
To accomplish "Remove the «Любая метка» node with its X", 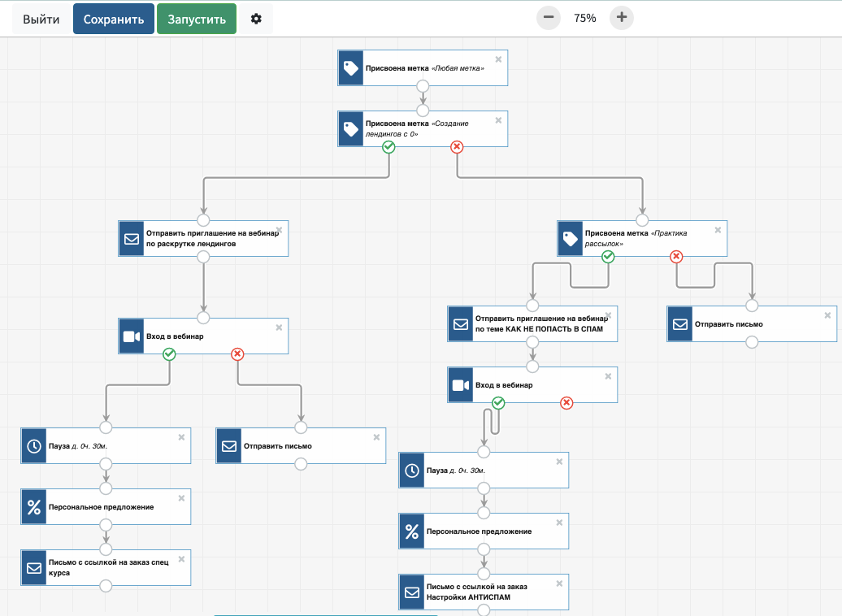I will [x=498, y=59].
